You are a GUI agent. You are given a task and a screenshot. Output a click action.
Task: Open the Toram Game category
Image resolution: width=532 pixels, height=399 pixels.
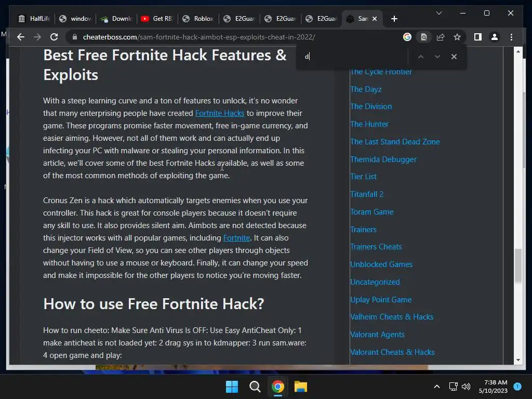pyautogui.click(x=372, y=212)
